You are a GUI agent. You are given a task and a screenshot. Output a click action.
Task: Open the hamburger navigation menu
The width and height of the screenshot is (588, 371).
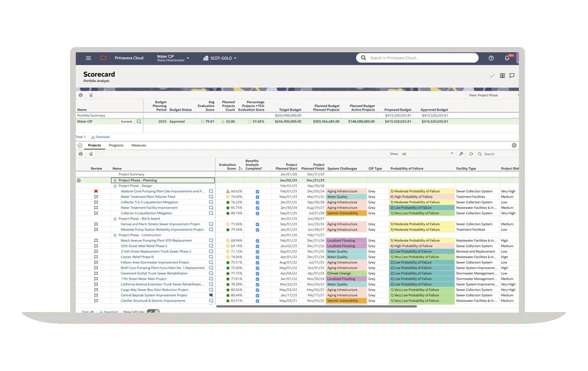coord(89,58)
